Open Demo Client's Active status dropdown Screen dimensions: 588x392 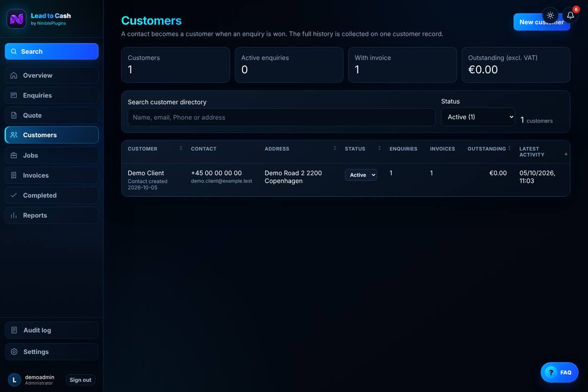pyautogui.click(x=361, y=175)
